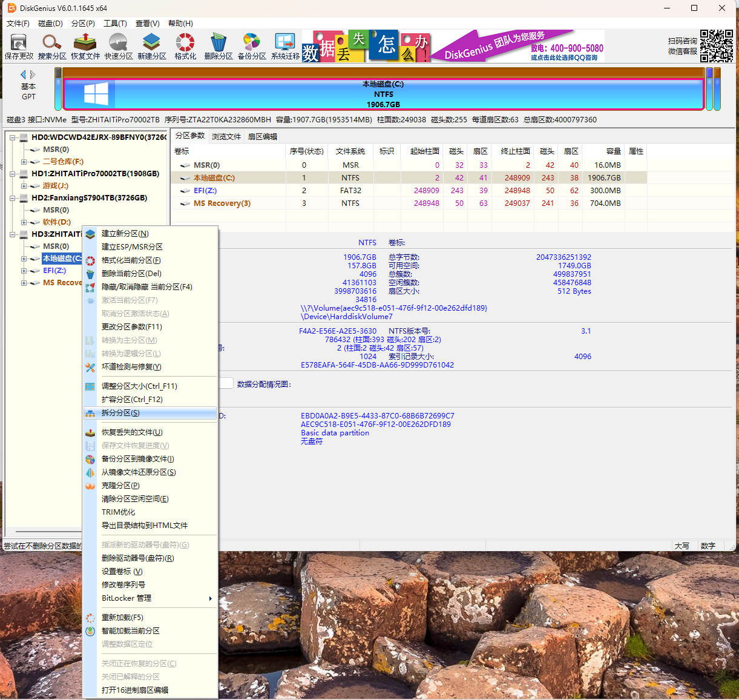Viewport: 739px width, 700px height.
Task: Click icon beside 调整分区大小(Ctrl_F11)
Action: 90,386
